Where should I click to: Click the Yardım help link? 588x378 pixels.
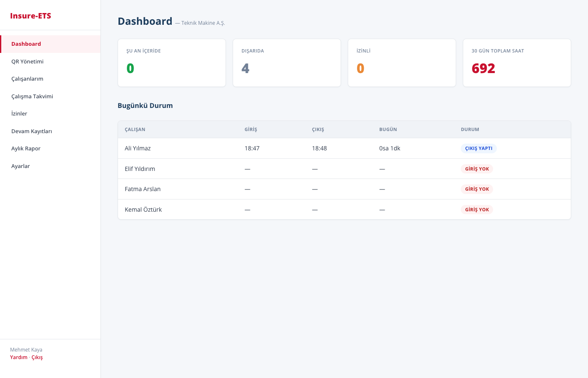(18, 357)
